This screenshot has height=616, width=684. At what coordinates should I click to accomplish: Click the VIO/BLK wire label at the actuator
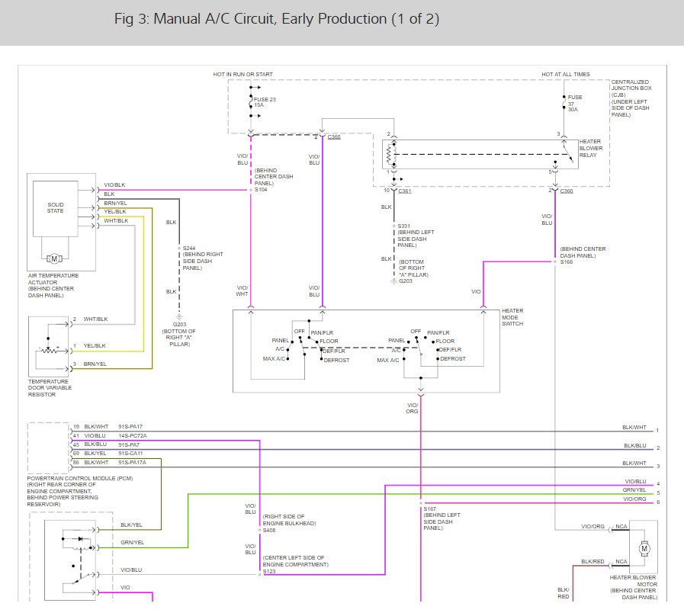[x=114, y=185]
